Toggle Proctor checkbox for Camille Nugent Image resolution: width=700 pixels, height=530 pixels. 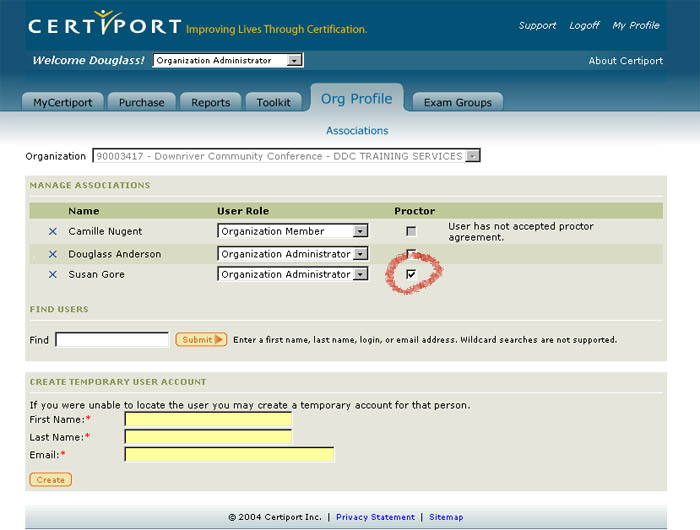coord(411,231)
